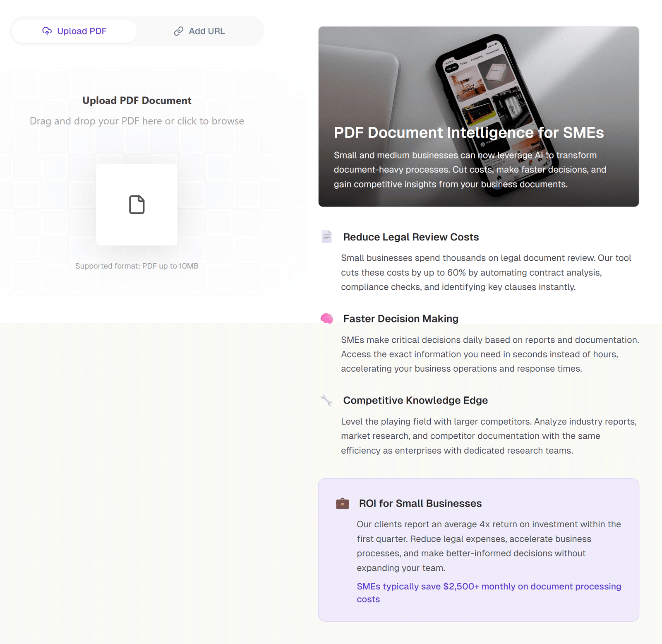
Task: Click the chain link icon
Action: point(178,31)
